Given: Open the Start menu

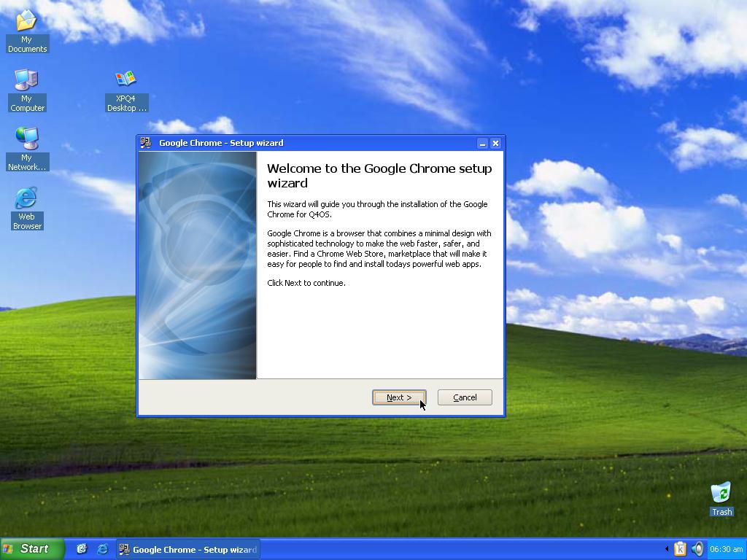Looking at the screenshot, I should (x=31, y=549).
